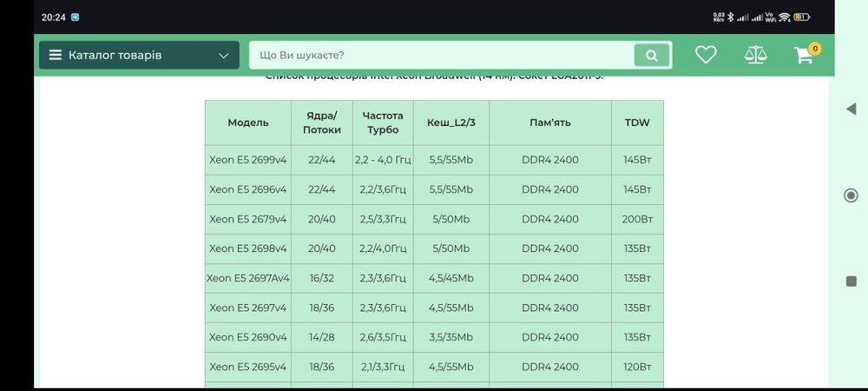Click the 200Вт TDW cell

(637, 219)
